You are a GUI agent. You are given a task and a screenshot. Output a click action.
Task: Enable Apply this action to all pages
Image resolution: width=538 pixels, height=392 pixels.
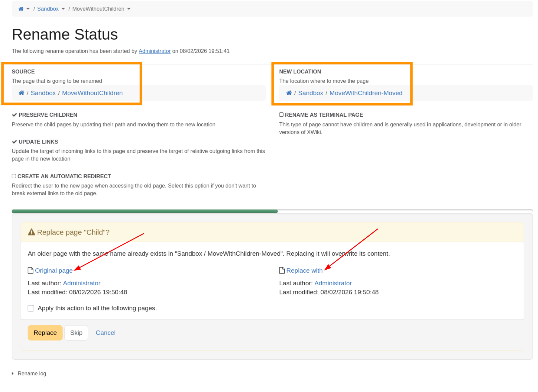pyautogui.click(x=31, y=308)
